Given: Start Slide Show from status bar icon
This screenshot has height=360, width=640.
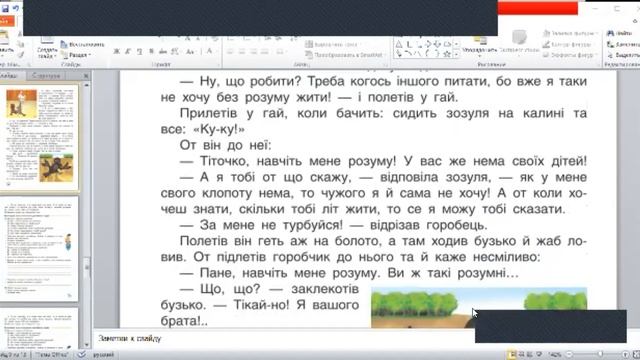Looking at the screenshot, I should pyautogui.click(x=539, y=354).
